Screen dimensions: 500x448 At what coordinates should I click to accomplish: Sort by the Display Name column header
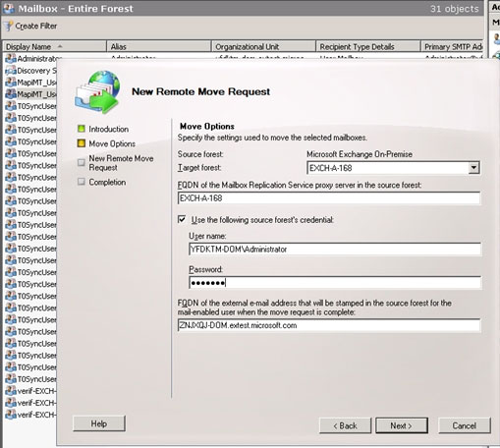(54, 46)
